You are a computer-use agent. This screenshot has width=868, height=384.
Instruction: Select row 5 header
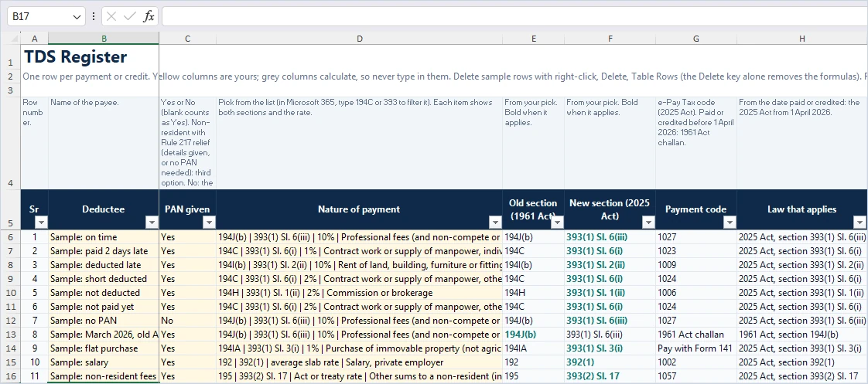tap(11, 209)
